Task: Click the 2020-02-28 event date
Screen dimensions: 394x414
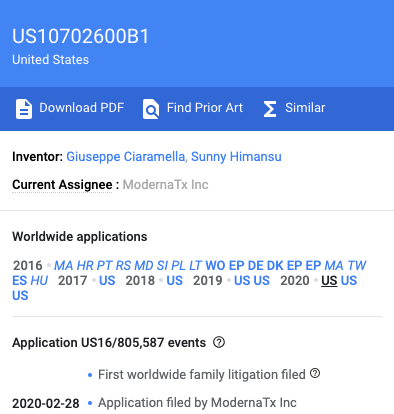Action: click(46, 403)
